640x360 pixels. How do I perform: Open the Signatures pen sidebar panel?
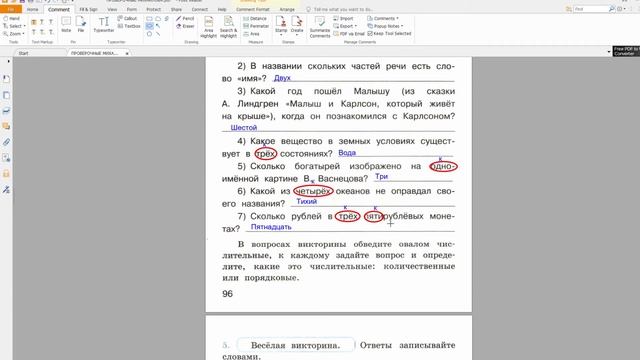click(6, 190)
